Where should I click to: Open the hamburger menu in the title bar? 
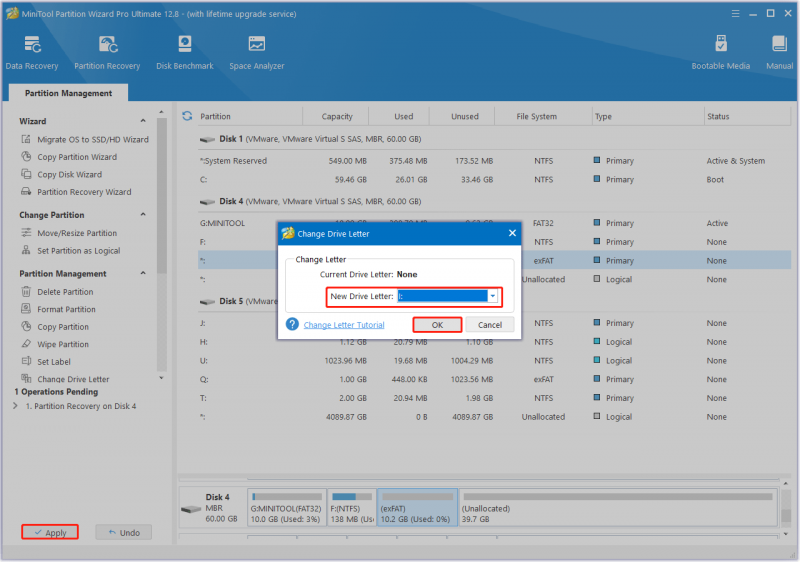click(x=735, y=14)
